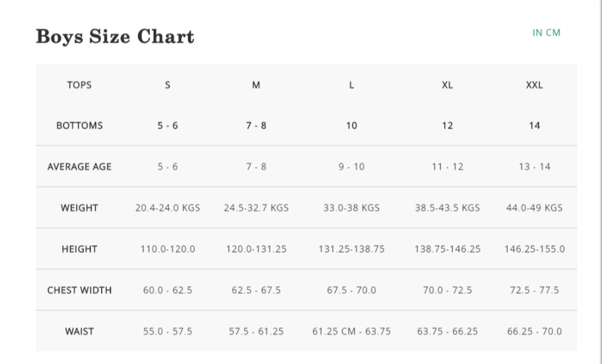602x364 pixels.
Task: Click the Boys Size Chart heading
Action: pos(115,36)
